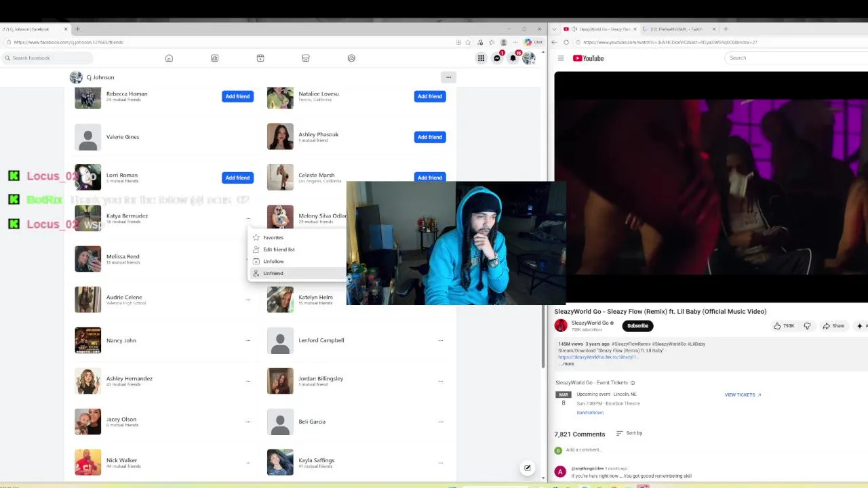Click the Facebook address bar URL
Image resolution: width=868 pixels, height=488 pixels.
pyautogui.click(x=68, y=42)
